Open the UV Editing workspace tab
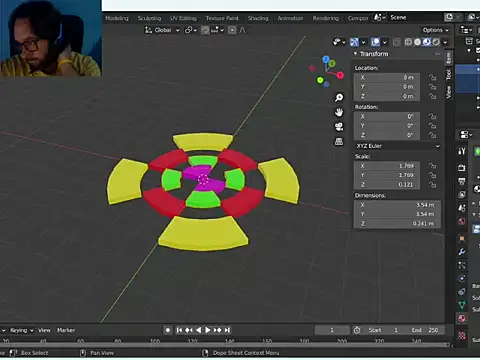The height and width of the screenshot is (360, 480). coord(183,18)
